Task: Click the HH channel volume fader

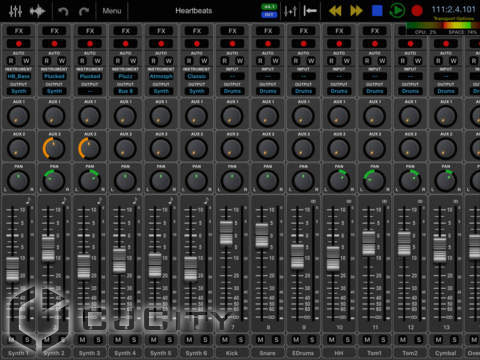Action: click(333, 259)
